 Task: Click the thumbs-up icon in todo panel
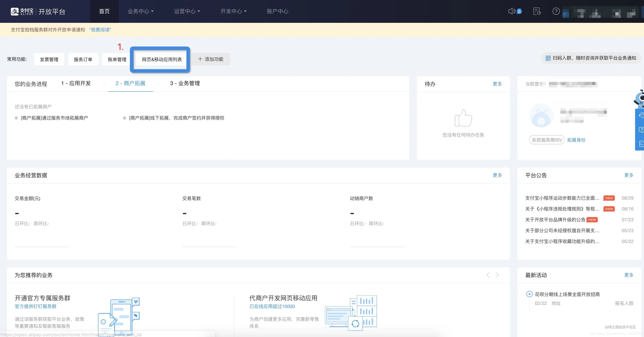pos(463,118)
